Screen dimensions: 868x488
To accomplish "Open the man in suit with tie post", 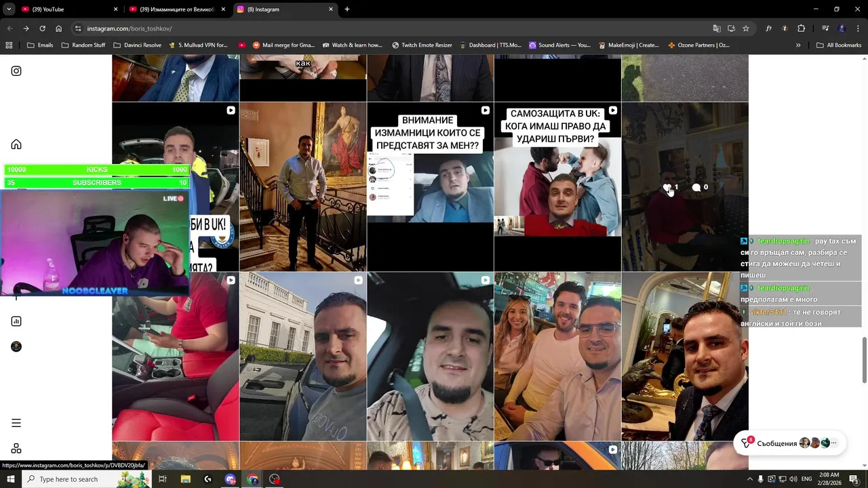I will tap(685, 357).
